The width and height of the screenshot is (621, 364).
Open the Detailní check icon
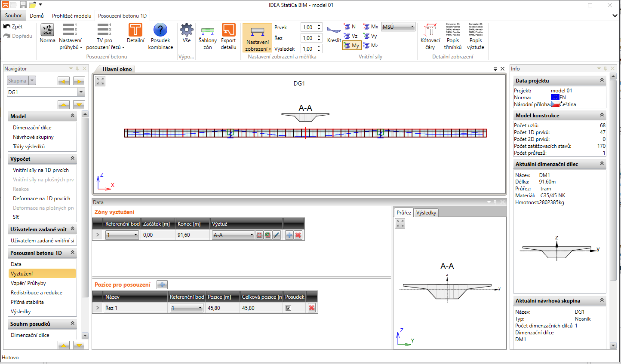(x=135, y=30)
